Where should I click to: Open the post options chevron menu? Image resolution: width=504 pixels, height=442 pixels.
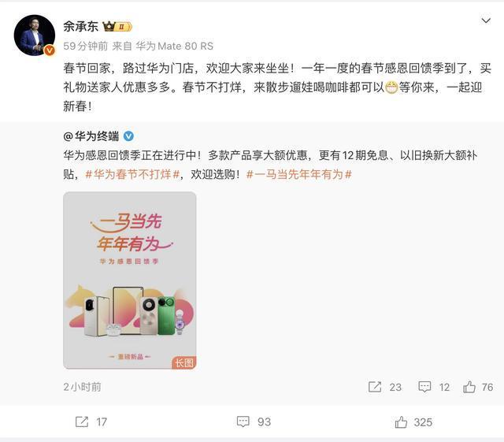point(486,21)
